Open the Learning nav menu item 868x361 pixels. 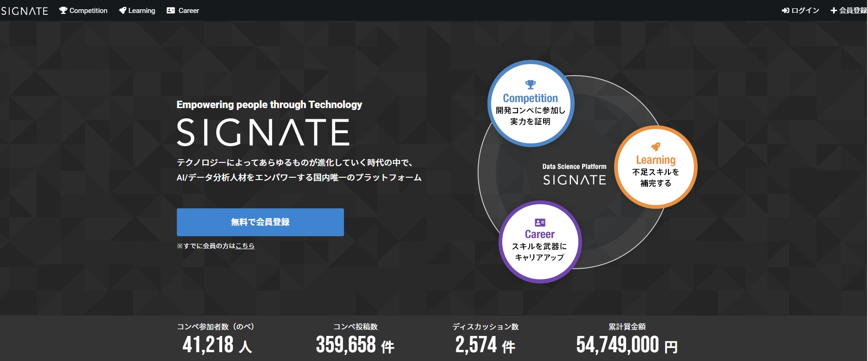coord(137,11)
